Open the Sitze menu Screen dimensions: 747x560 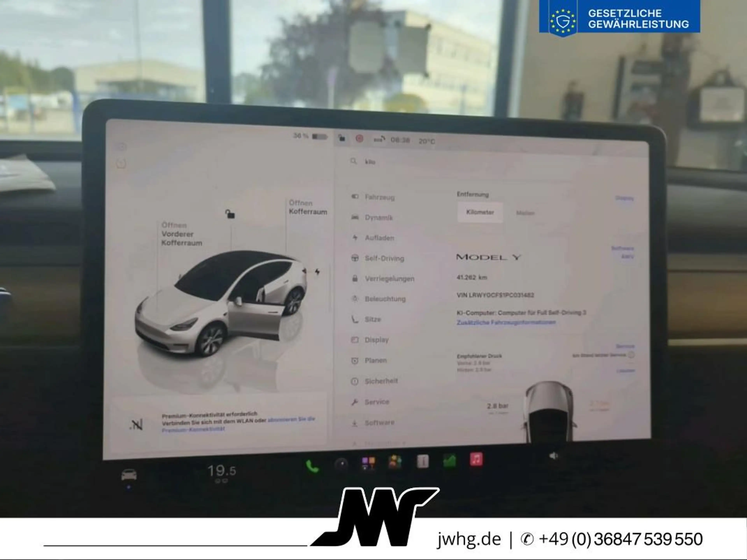366,319
